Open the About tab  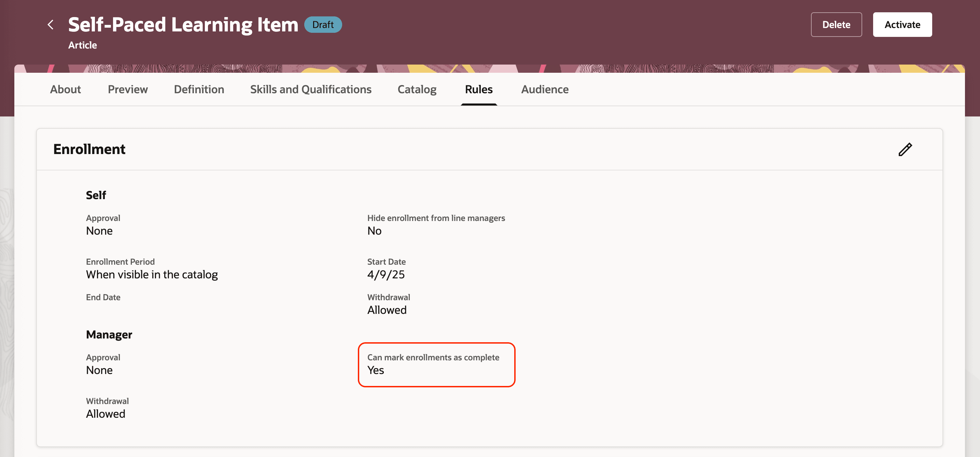click(x=66, y=89)
